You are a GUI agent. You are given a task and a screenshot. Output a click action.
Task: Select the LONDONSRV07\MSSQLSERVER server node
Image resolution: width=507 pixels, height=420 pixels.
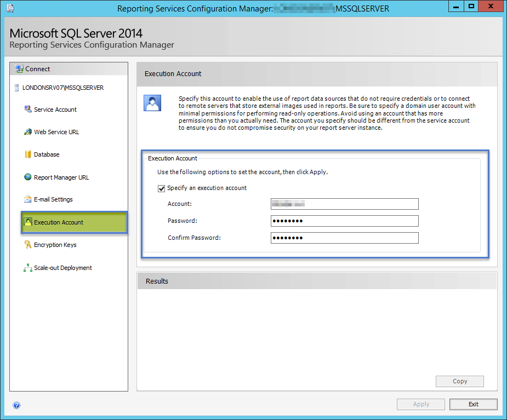(x=63, y=88)
